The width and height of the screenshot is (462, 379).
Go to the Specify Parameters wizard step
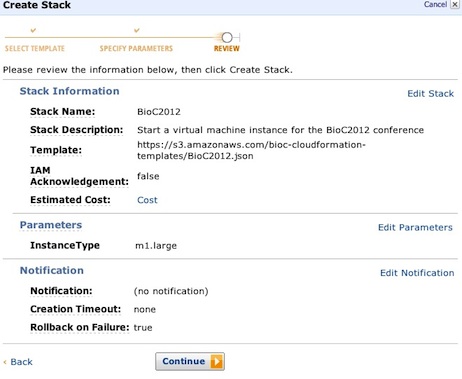pyautogui.click(x=136, y=49)
